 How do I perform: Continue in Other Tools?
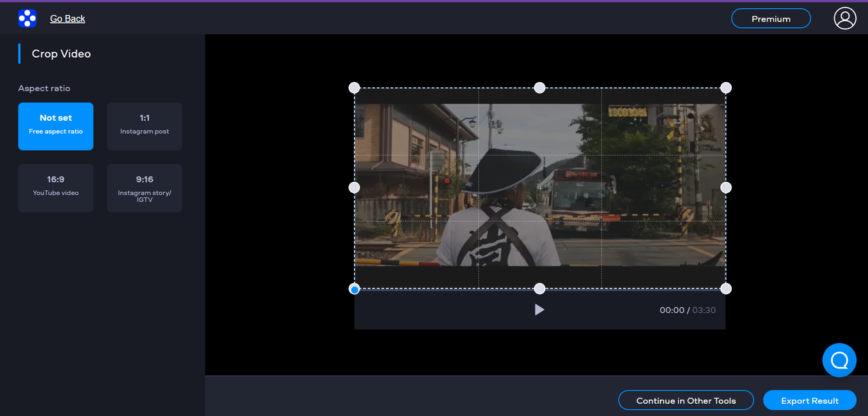point(686,400)
